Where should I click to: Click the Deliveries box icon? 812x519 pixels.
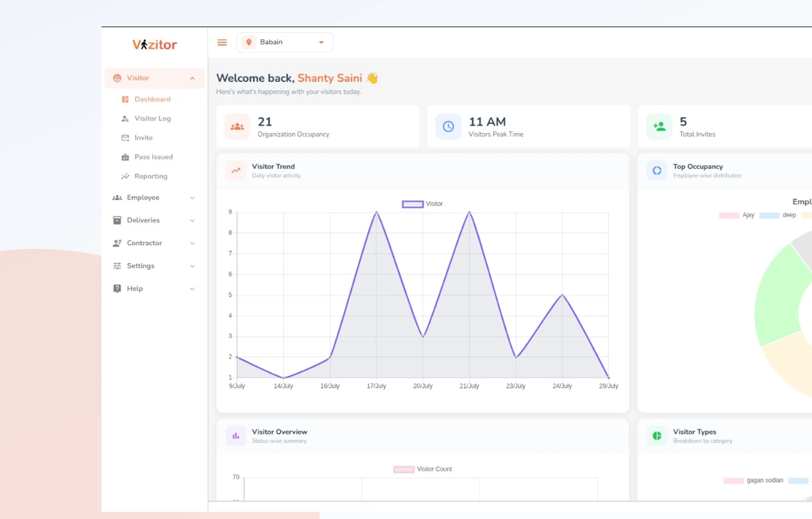(x=117, y=220)
